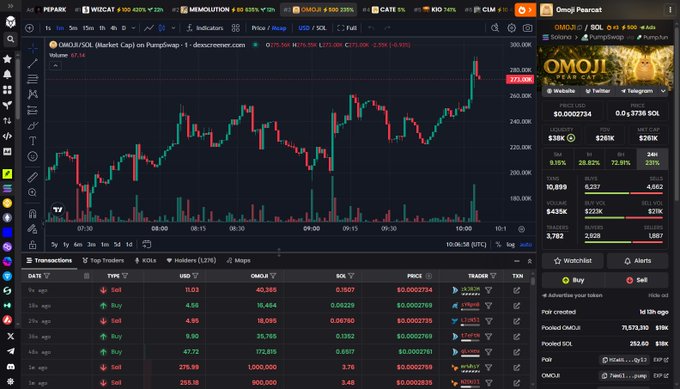Expand more social links chevron
680x389 pixels.
click(x=663, y=91)
